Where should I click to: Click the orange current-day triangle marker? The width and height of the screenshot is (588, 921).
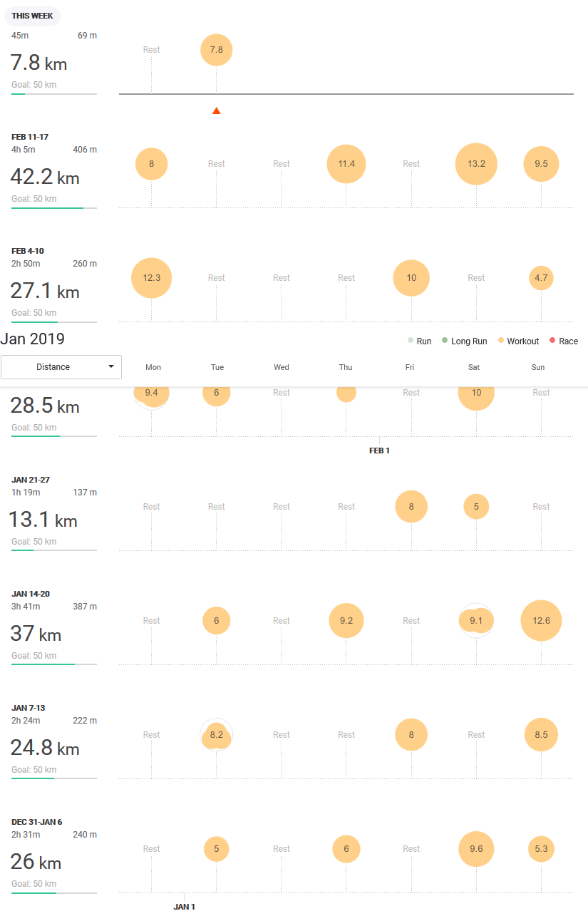pos(217,110)
